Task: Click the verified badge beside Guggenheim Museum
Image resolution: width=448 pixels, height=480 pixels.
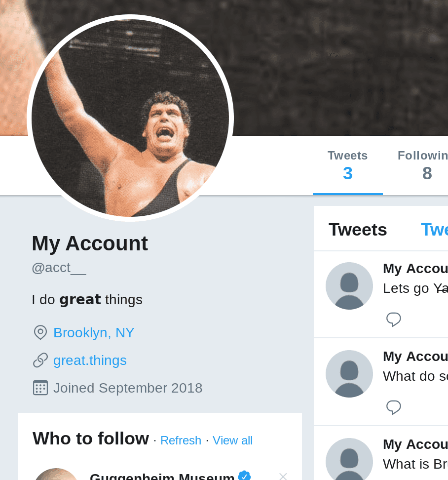Action: point(244,476)
